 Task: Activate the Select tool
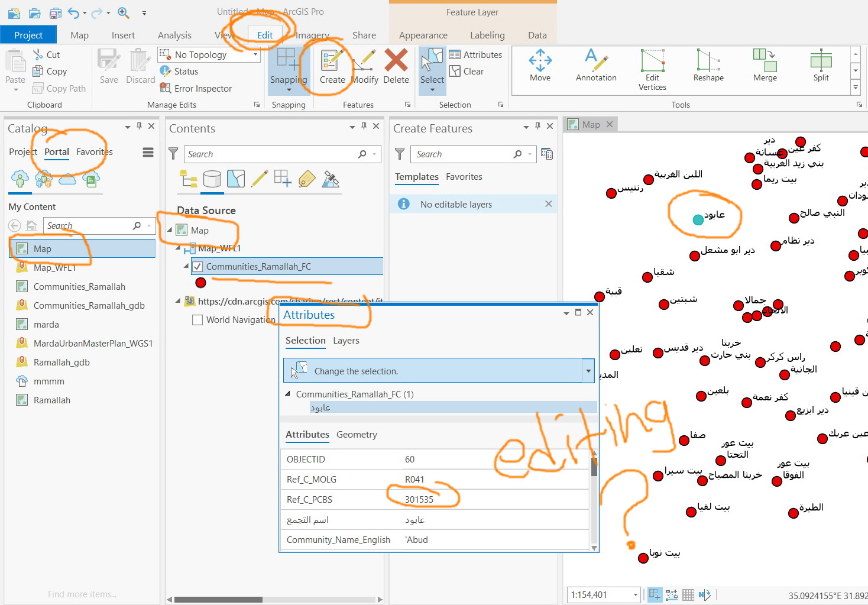click(x=432, y=70)
